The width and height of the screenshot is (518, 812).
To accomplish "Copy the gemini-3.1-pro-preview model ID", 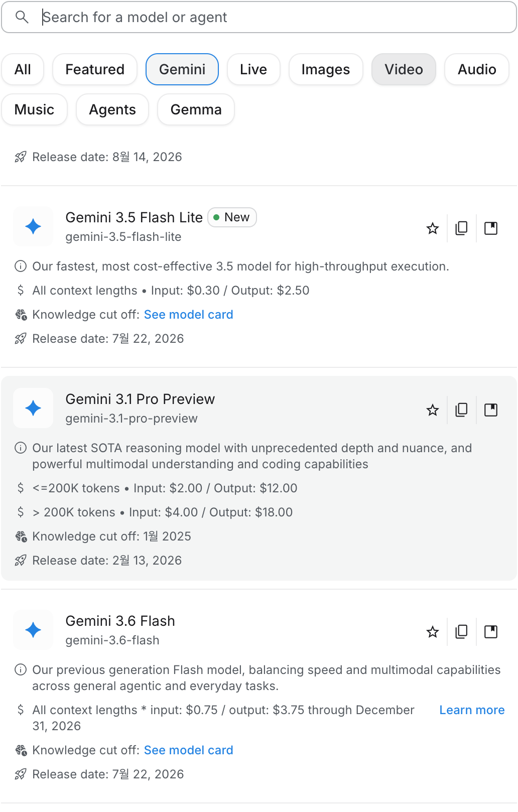I will (x=461, y=410).
